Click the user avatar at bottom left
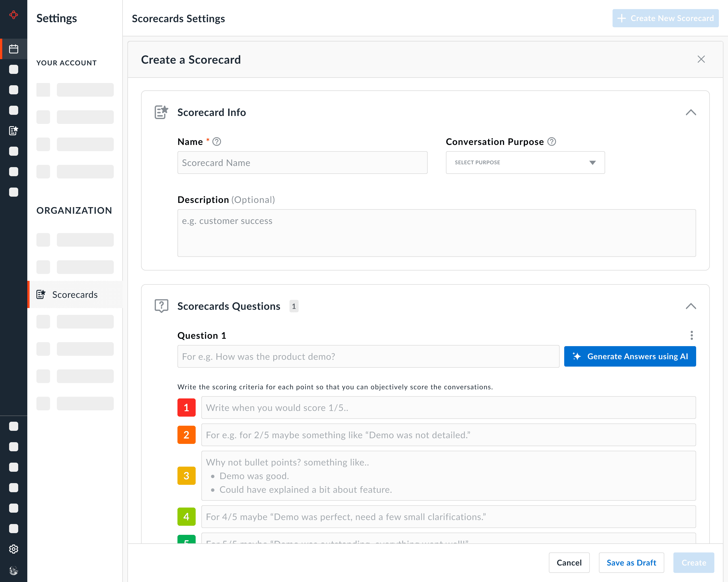Screen dimensions: 728x582 13,571
